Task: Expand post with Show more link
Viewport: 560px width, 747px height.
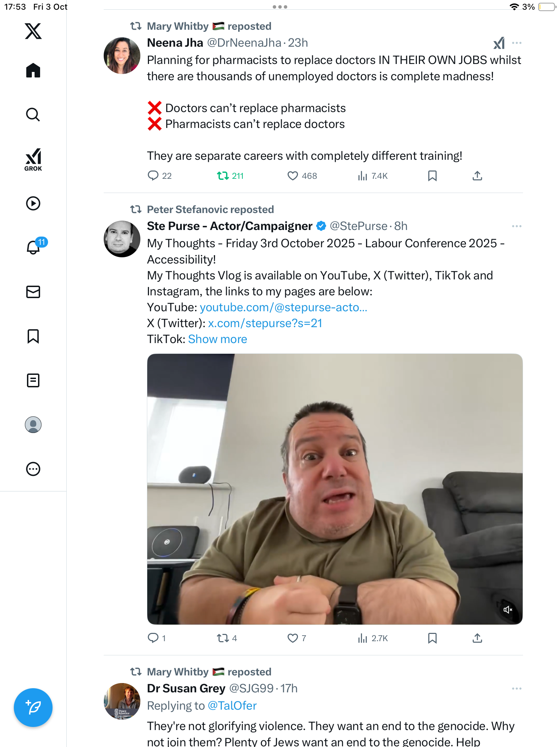Action: 217,339
